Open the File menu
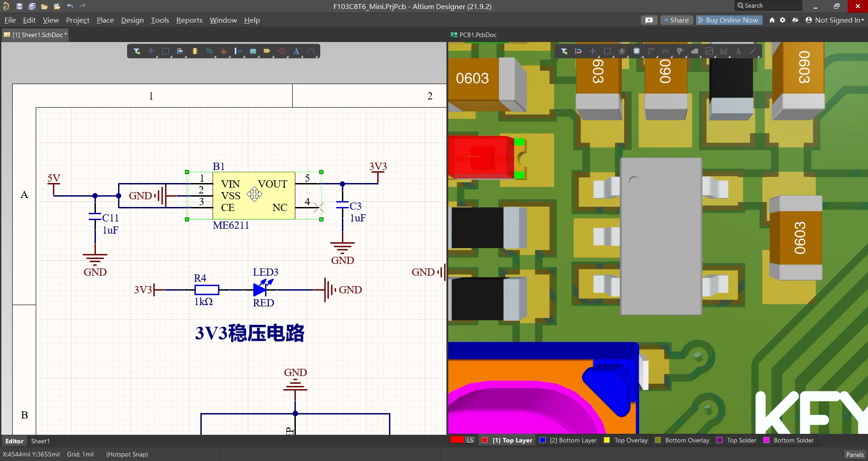 tap(10, 20)
